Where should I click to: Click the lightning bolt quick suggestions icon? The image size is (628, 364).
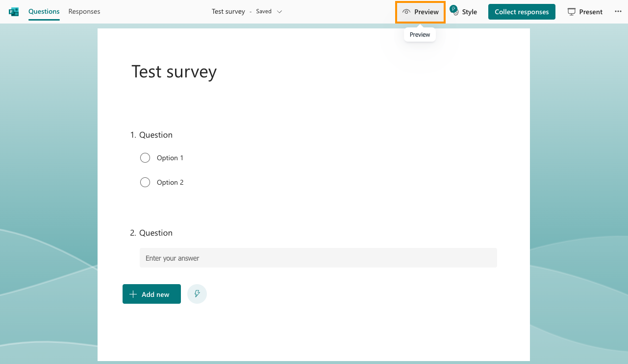(197, 294)
